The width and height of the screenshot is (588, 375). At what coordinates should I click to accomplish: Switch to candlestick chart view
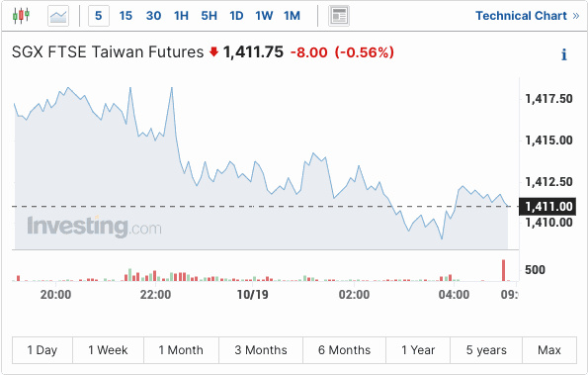coord(21,16)
